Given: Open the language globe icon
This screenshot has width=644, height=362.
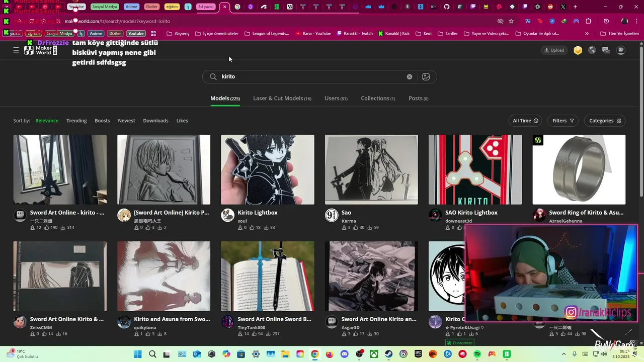Looking at the screenshot, I should click(592, 50).
